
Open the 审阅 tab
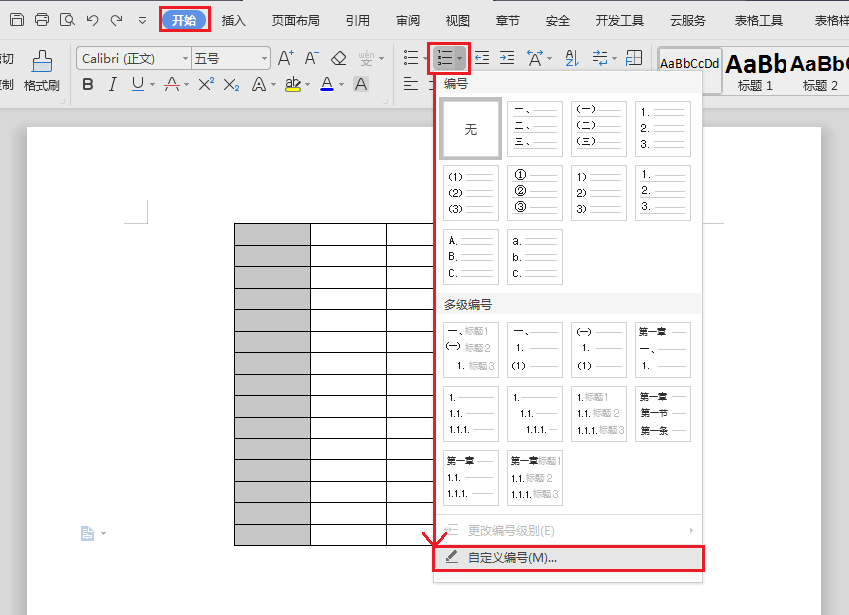[x=408, y=21]
